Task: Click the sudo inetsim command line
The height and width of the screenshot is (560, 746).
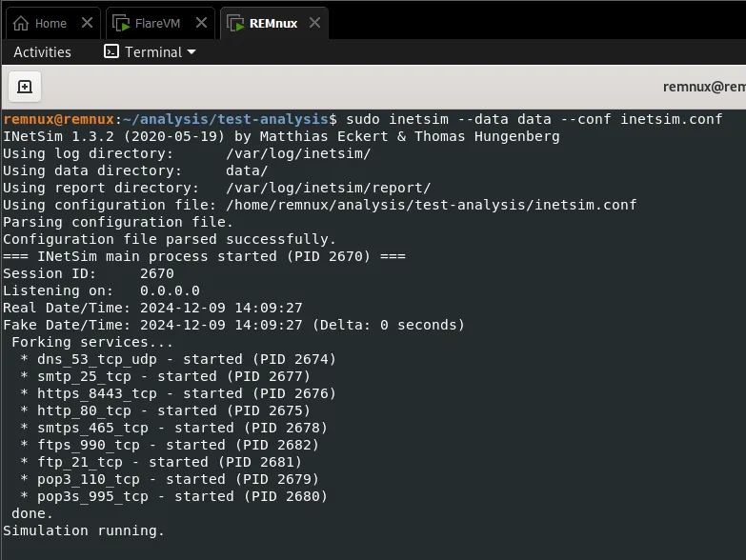Action: [534, 119]
